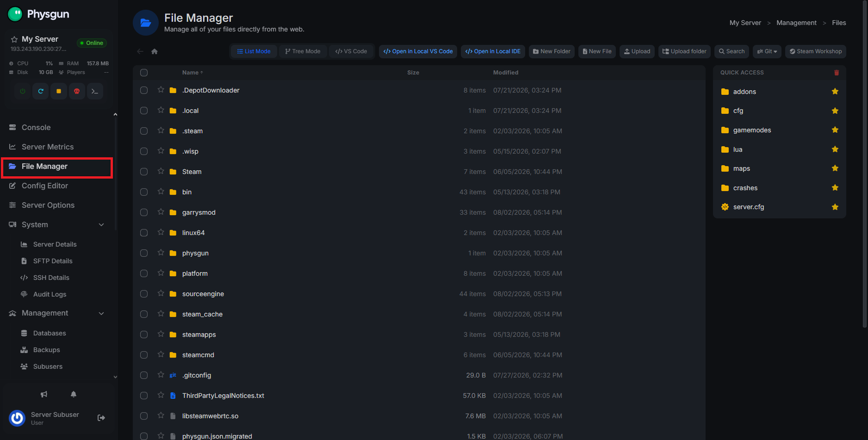Select the platform folder checkbox
The height and width of the screenshot is (440, 868).
click(x=144, y=273)
